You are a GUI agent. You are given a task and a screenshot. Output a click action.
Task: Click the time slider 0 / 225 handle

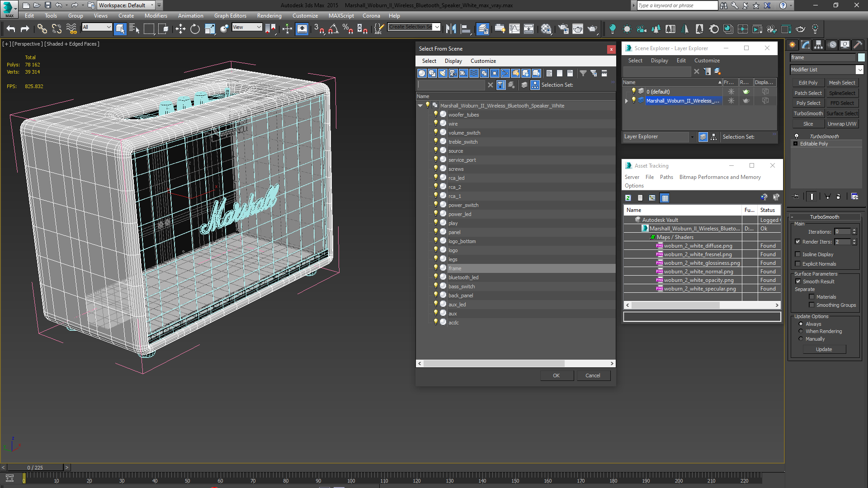point(35,467)
